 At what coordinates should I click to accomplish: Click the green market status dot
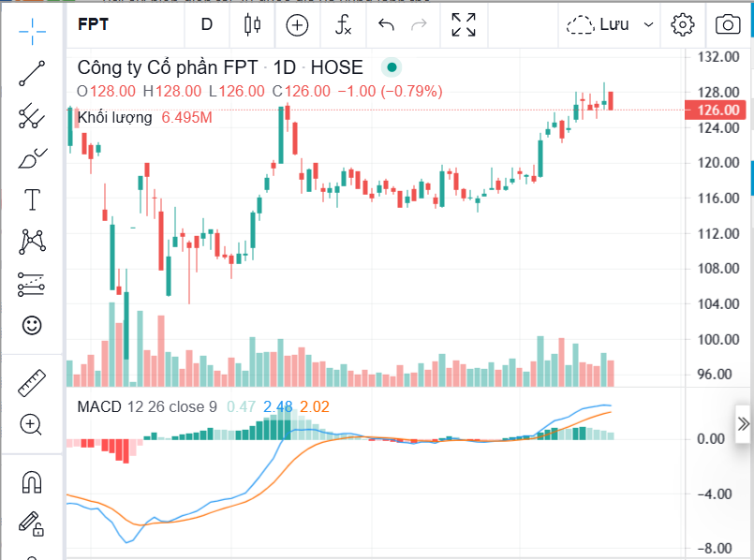coord(392,67)
